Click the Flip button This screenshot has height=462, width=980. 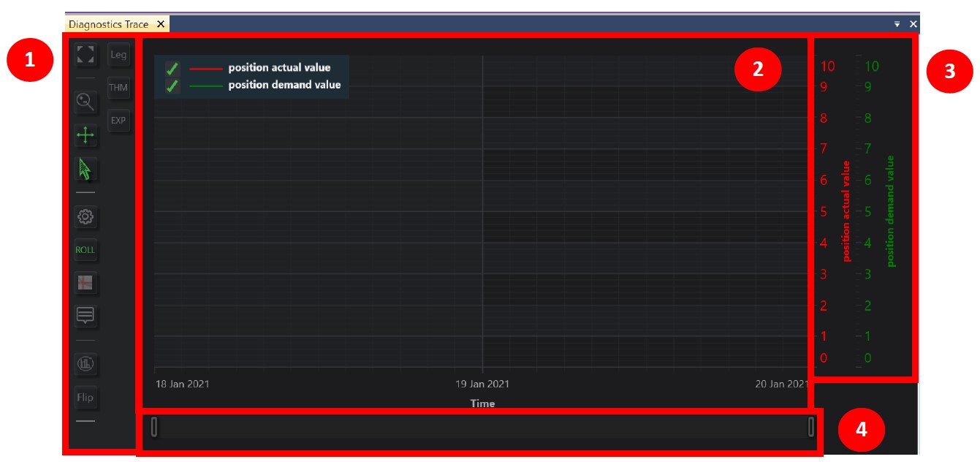[86, 398]
